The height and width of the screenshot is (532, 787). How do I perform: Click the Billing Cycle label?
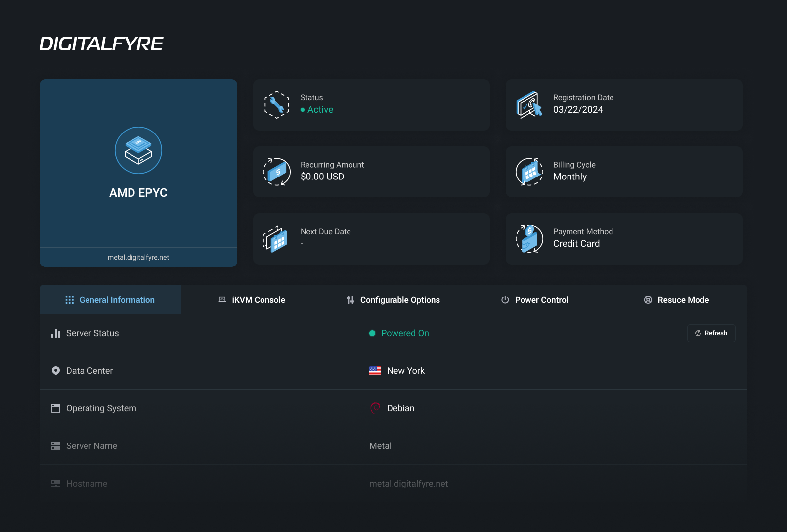point(574,165)
